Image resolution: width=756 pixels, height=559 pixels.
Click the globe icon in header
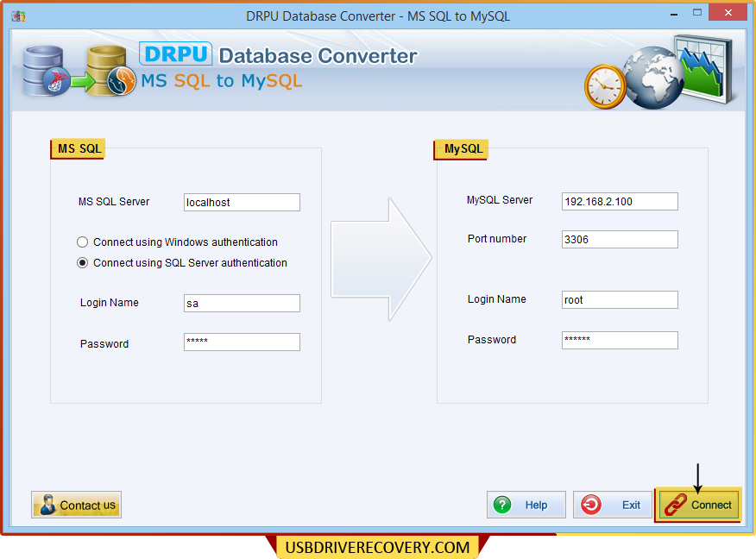pos(653,77)
